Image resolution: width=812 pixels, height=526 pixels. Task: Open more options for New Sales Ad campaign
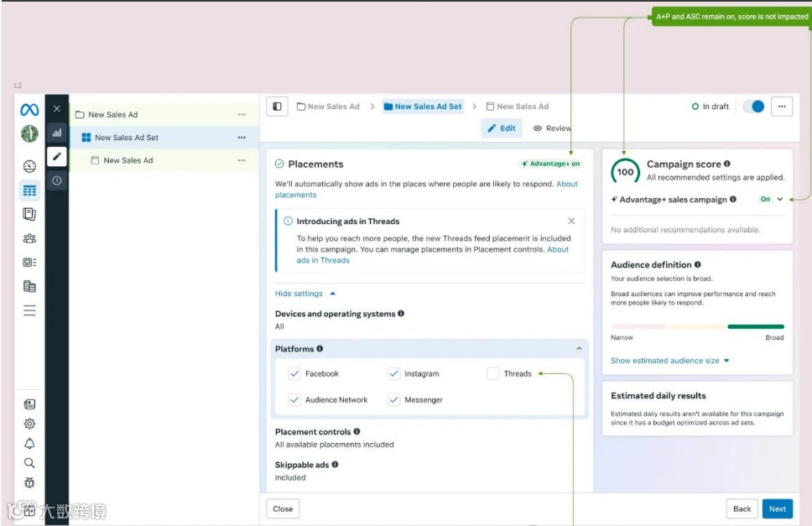point(242,114)
